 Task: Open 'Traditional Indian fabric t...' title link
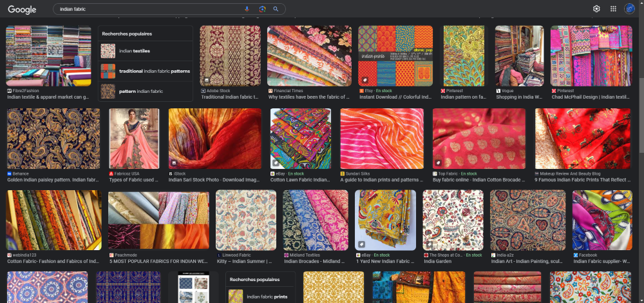click(230, 97)
